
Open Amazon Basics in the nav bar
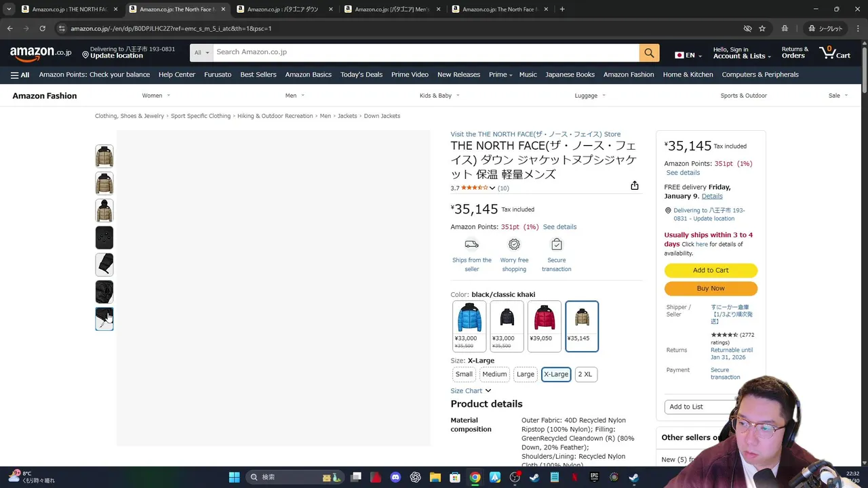[x=309, y=75]
